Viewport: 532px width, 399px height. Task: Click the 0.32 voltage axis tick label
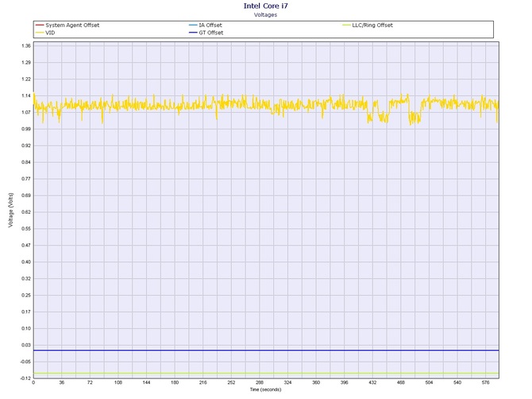pos(26,279)
